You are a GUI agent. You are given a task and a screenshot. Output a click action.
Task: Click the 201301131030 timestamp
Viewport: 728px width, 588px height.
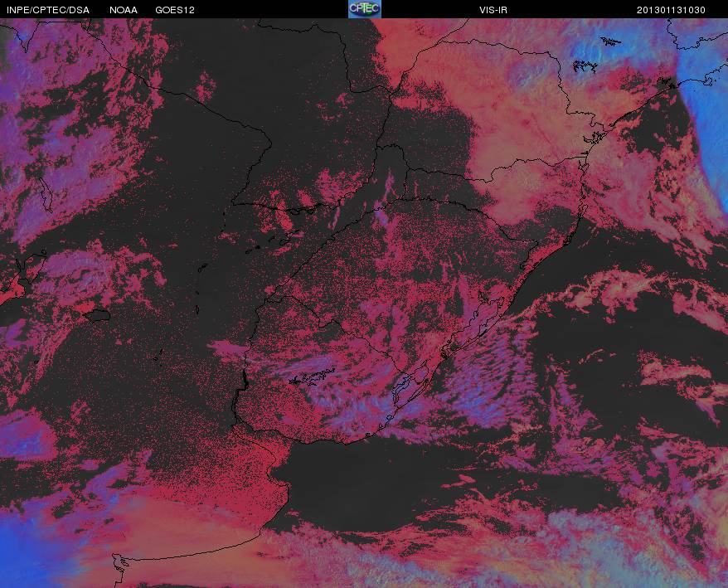click(x=671, y=10)
